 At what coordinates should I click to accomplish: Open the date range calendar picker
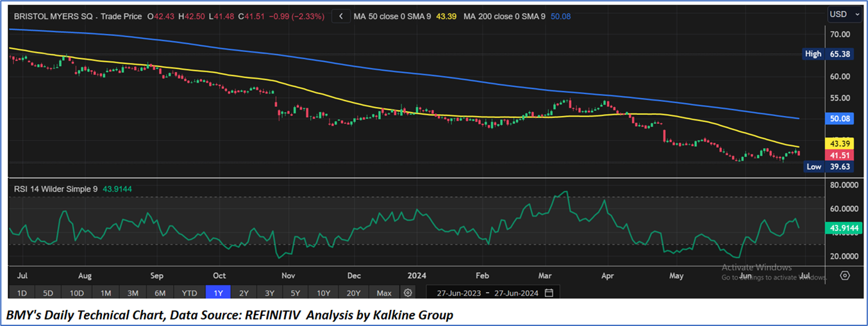[549, 293]
